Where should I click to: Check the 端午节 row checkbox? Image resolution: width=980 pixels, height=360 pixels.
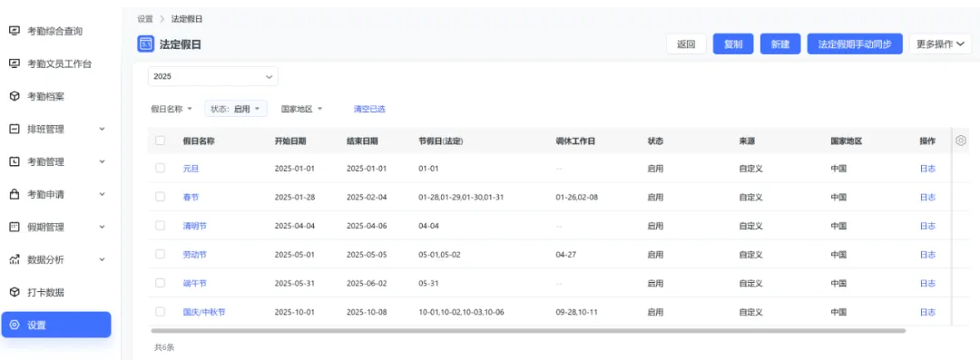pyautogui.click(x=160, y=283)
